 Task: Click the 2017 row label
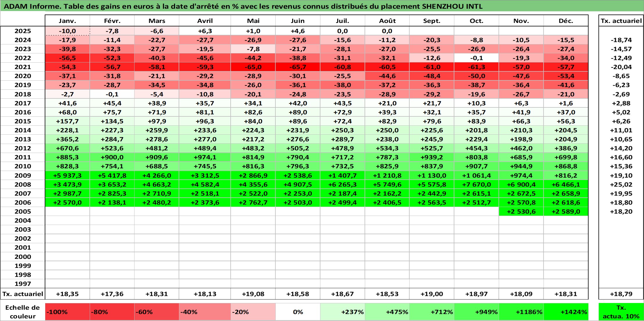point(23,103)
